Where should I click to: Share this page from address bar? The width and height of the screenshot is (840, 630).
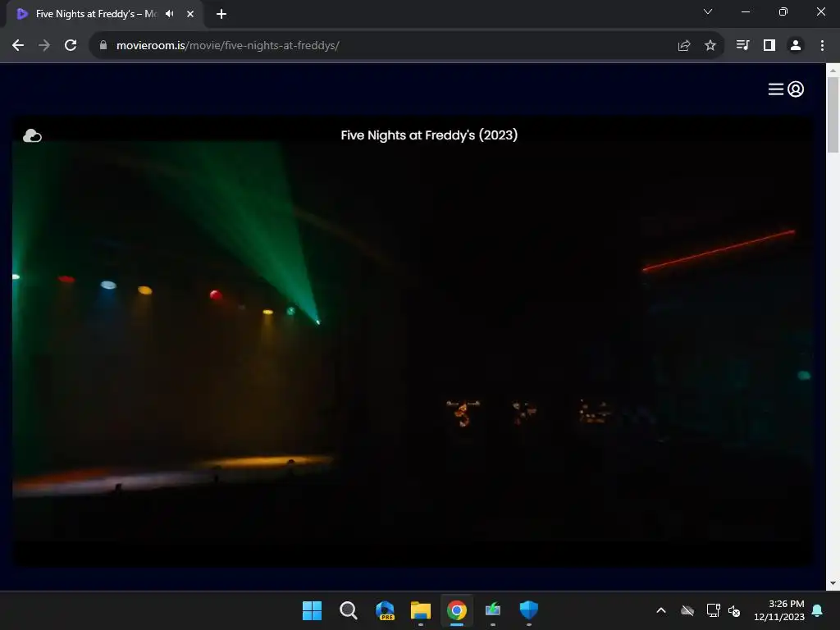pyautogui.click(x=684, y=46)
